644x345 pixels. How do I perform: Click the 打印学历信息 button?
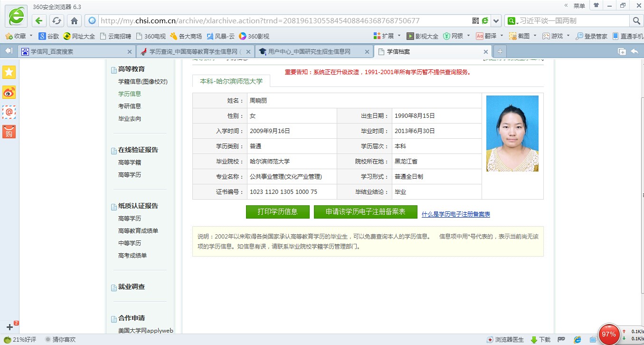[277, 212]
